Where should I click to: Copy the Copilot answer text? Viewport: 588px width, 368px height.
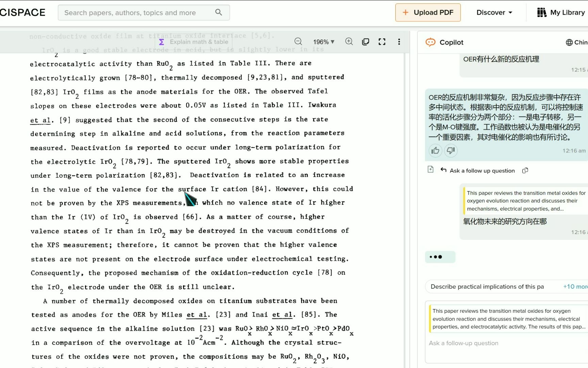click(525, 170)
